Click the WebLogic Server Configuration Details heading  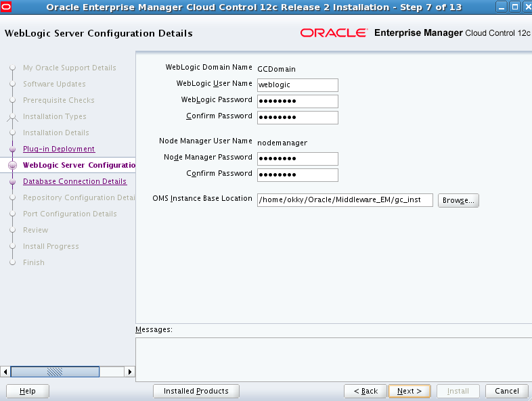click(x=99, y=33)
